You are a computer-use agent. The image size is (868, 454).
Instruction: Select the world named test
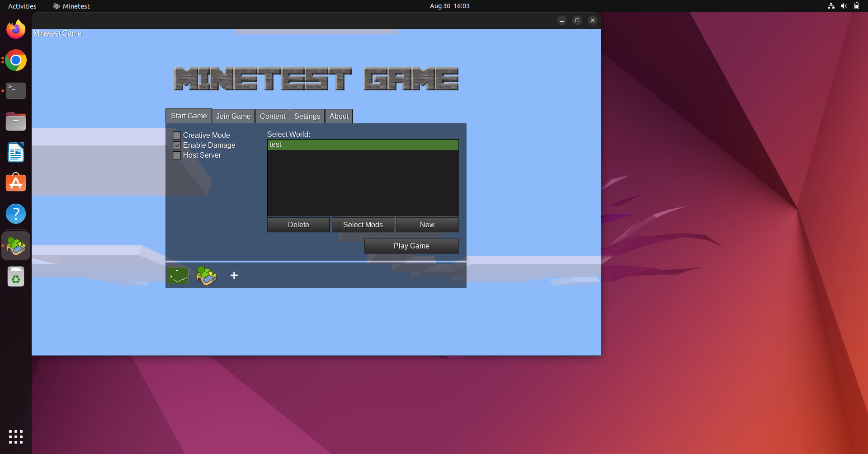tap(363, 145)
